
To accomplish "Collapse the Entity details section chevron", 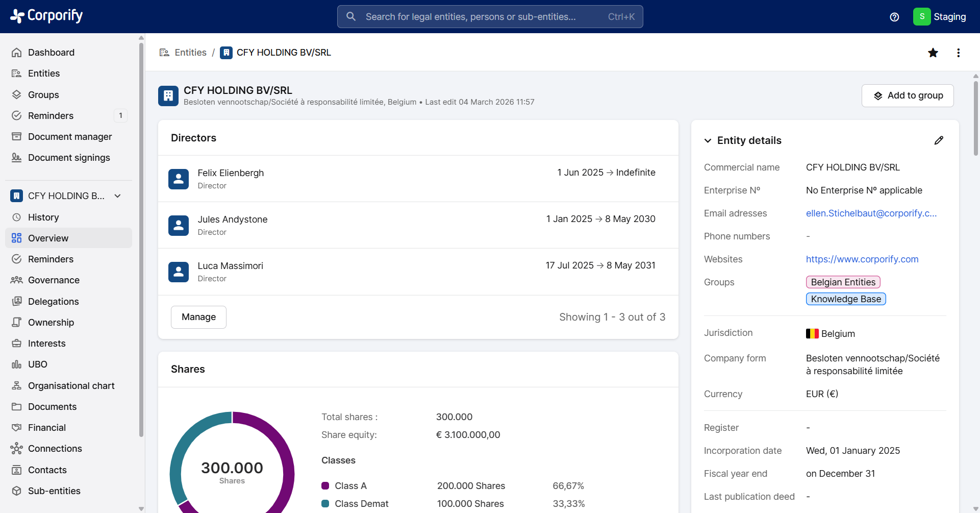I will tap(708, 141).
